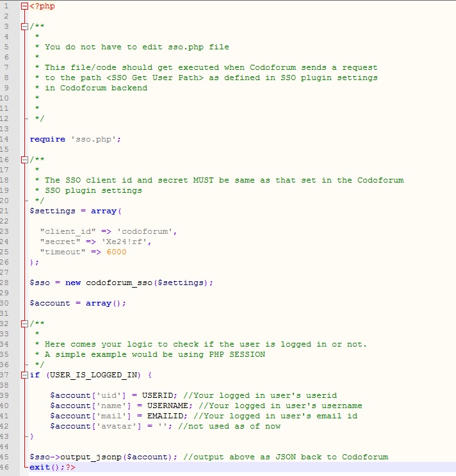
Task: Click the 'codoforum' string value on line 23
Action: click(144, 232)
